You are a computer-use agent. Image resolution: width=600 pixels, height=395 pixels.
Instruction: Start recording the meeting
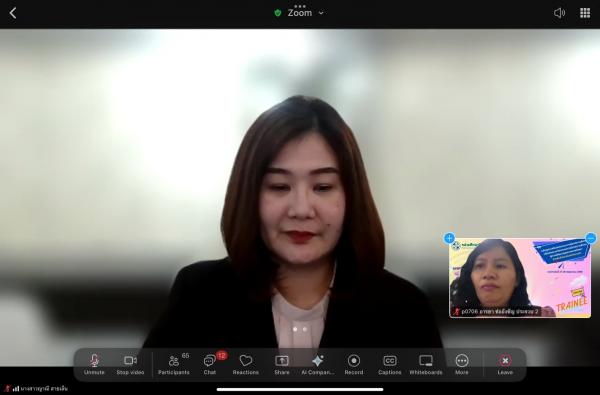pyautogui.click(x=354, y=364)
